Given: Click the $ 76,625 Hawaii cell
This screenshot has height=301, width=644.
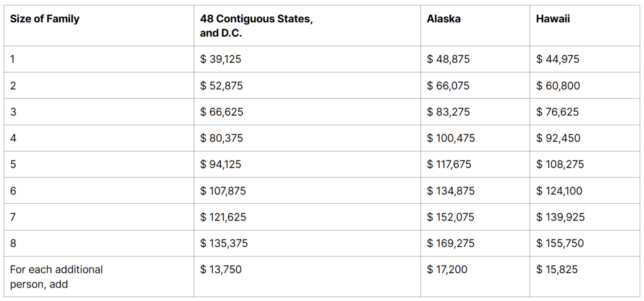Looking at the screenshot, I should point(557,112).
